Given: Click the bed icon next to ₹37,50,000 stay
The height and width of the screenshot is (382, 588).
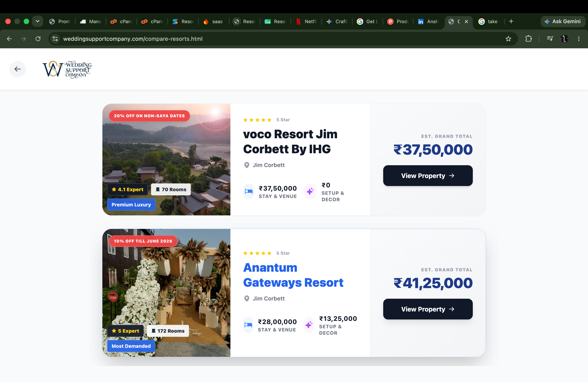Looking at the screenshot, I should (x=249, y=191).
